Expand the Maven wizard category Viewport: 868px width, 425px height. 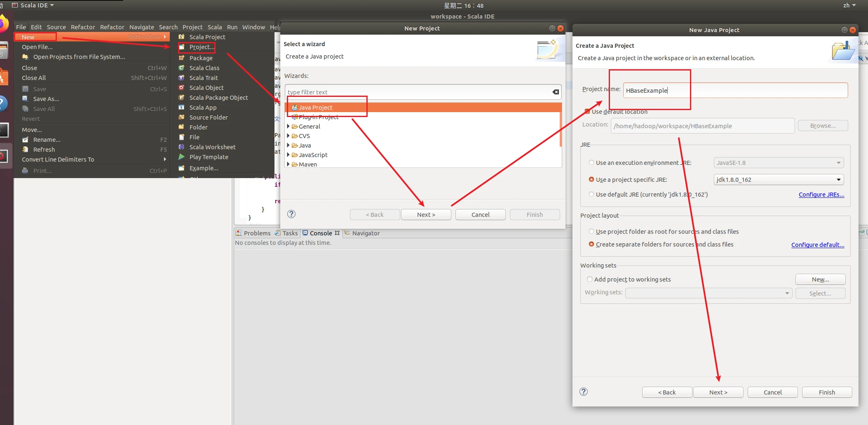289,164
